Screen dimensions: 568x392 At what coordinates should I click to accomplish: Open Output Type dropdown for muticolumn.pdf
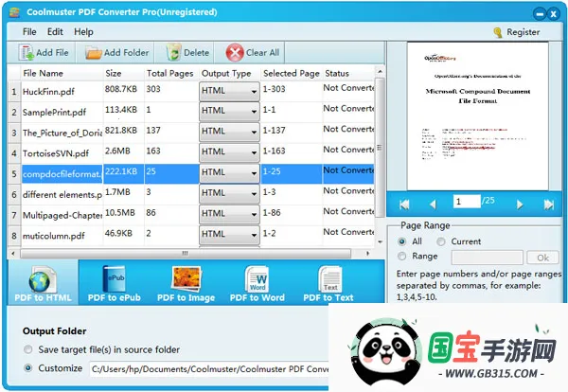(254, 235)
